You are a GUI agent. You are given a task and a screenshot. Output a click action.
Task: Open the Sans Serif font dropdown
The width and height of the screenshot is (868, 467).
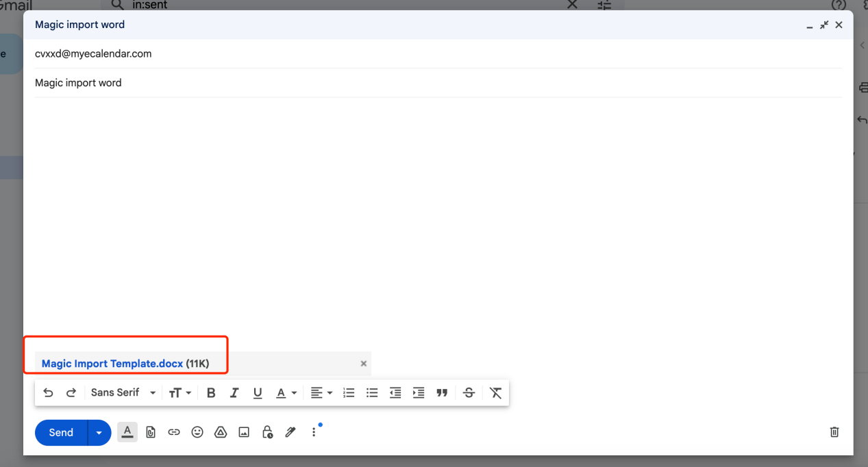[x=122, y=392]
